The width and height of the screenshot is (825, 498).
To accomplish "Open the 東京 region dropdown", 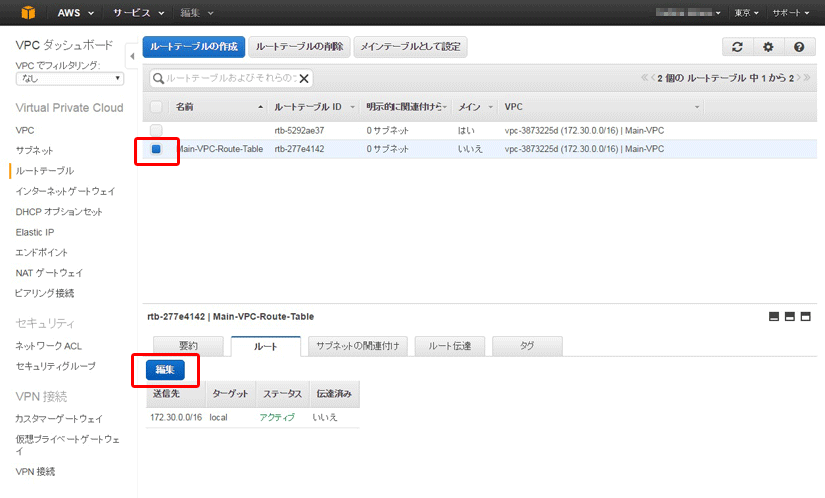I will click(747, 13).
